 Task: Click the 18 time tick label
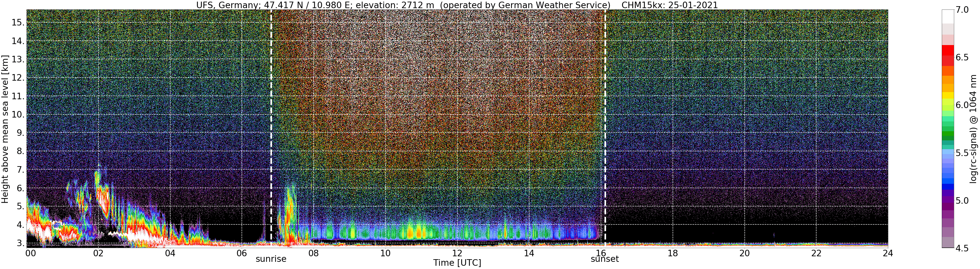point(673,253)
